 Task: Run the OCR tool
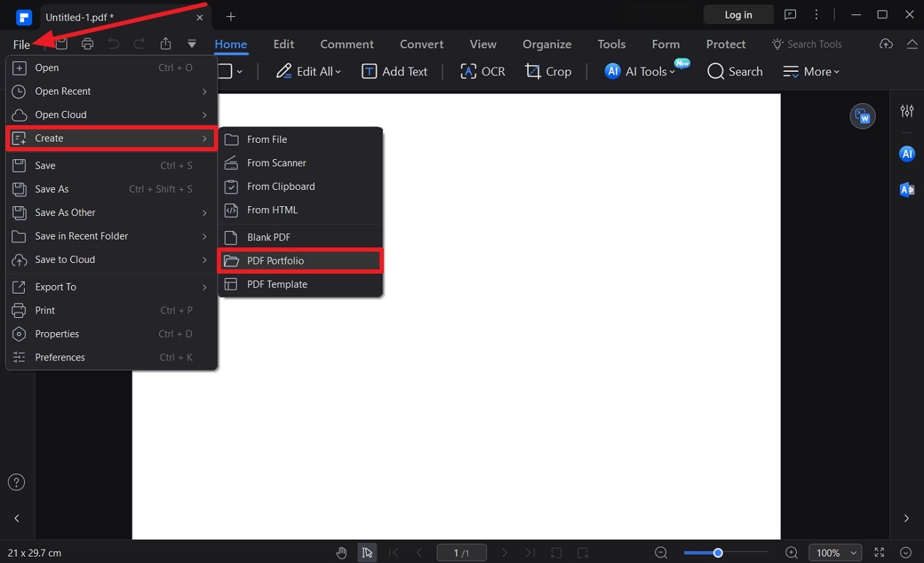pyautogui.click(x=483, y=71)
